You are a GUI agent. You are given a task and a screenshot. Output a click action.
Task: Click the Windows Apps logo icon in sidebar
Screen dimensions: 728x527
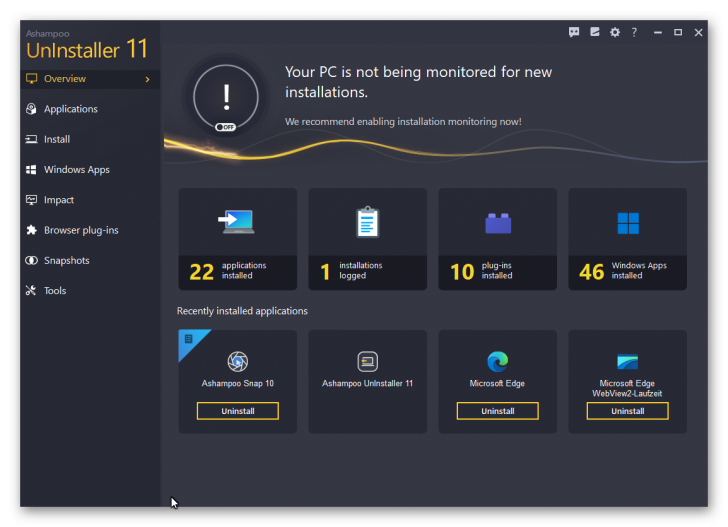tap(31, 169)
